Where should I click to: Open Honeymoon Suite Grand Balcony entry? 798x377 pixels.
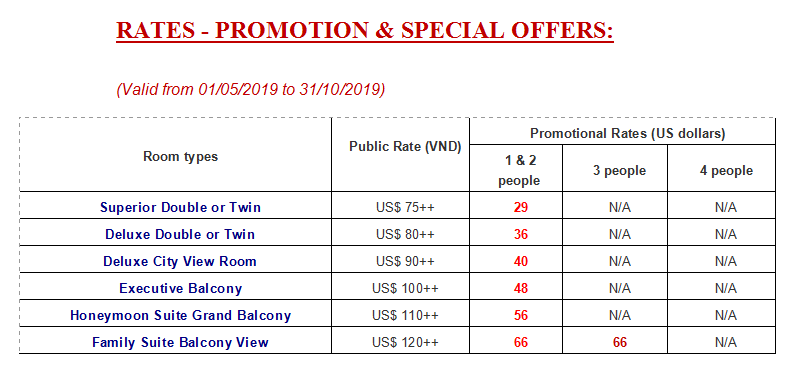[x=180, y=315]
